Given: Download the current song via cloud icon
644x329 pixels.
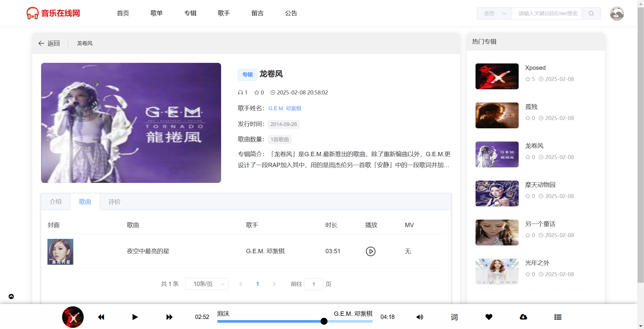Looking at the screenshot, I should click(523, 317).
